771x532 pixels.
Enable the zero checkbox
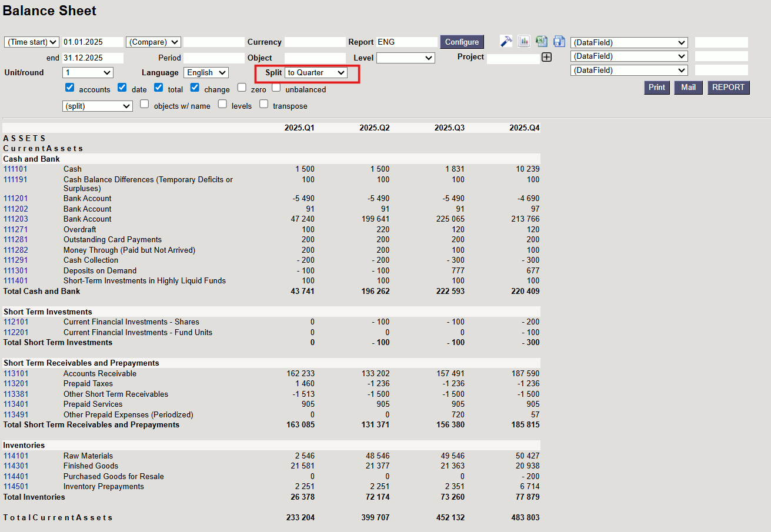coord(242,88)
